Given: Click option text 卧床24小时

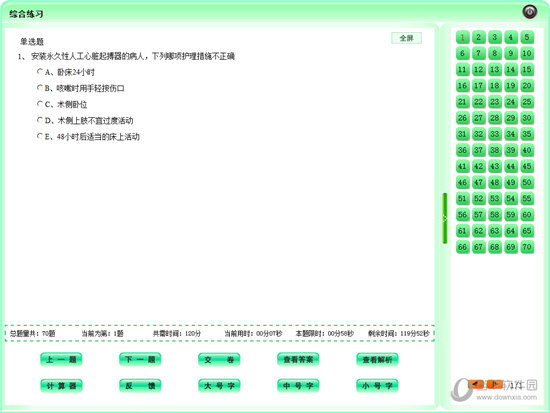Looking at the screenshot, I should (76, 72).
